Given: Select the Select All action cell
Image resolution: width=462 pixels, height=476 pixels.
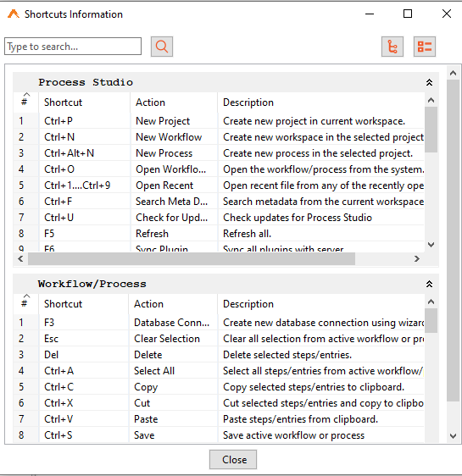Looking at the screenshot, I should tap(173, 371).
